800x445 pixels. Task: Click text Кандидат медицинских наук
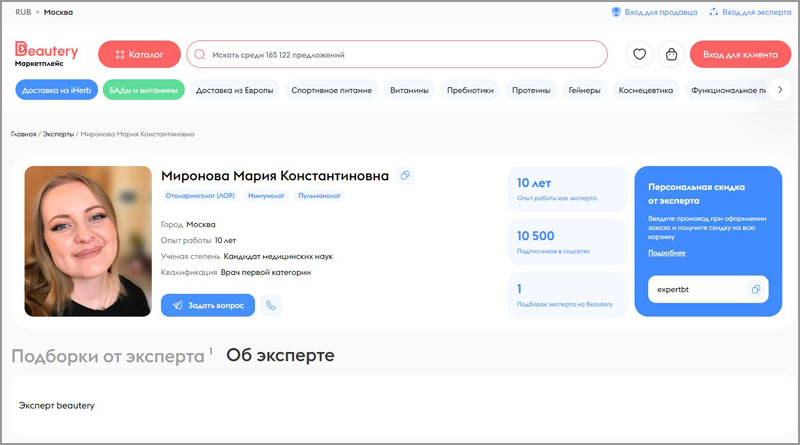tap(278, 256)
